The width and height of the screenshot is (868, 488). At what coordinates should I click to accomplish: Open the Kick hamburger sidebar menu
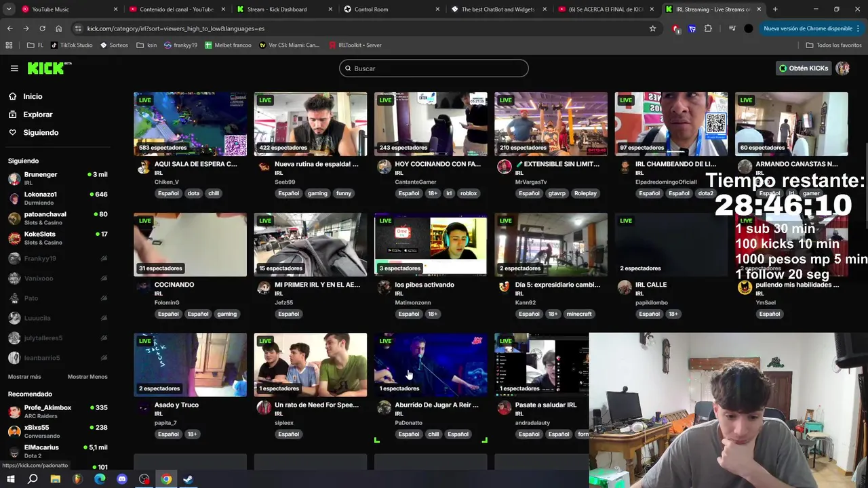click(x=14, y=68)
